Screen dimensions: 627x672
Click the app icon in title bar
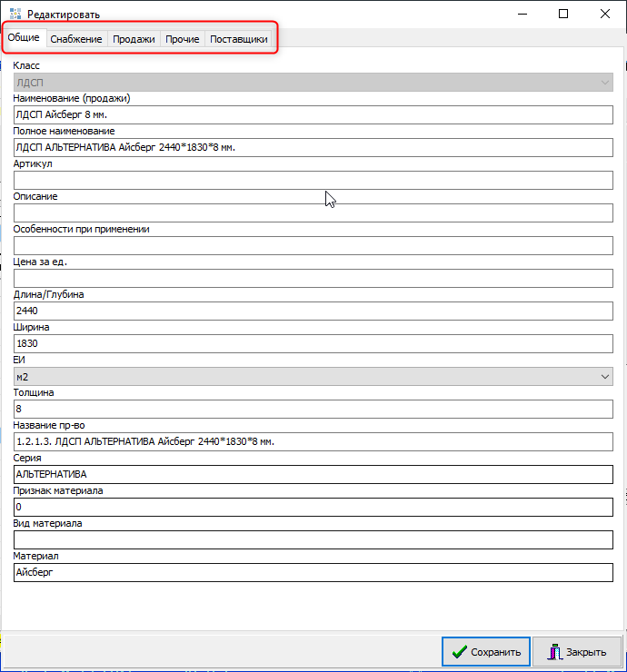pyautogui.click(x=15, y=15)
